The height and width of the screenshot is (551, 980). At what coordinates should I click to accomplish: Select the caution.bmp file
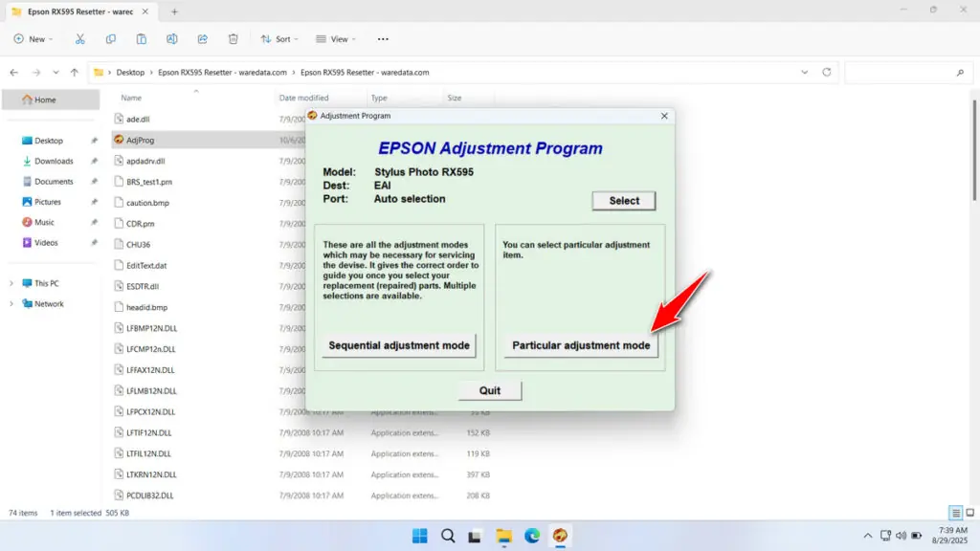pos(147,203)
